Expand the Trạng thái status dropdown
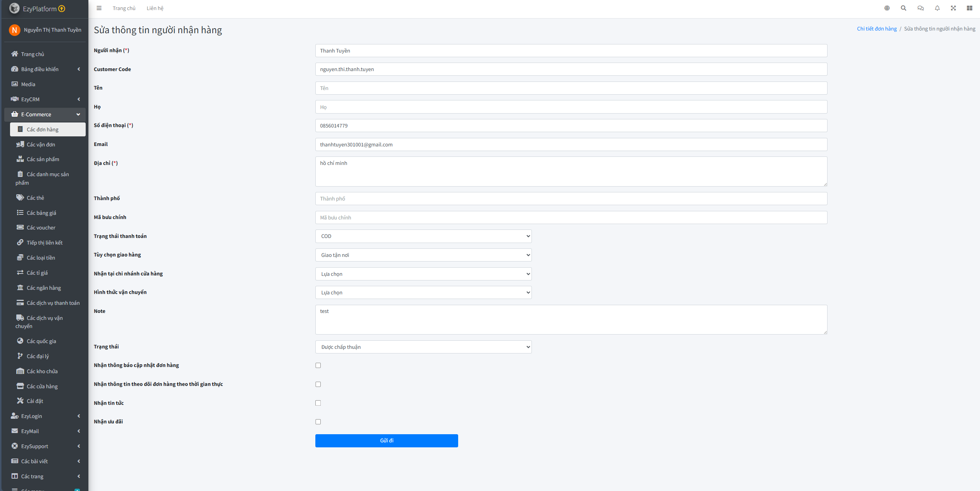 (x=423, y=347)
